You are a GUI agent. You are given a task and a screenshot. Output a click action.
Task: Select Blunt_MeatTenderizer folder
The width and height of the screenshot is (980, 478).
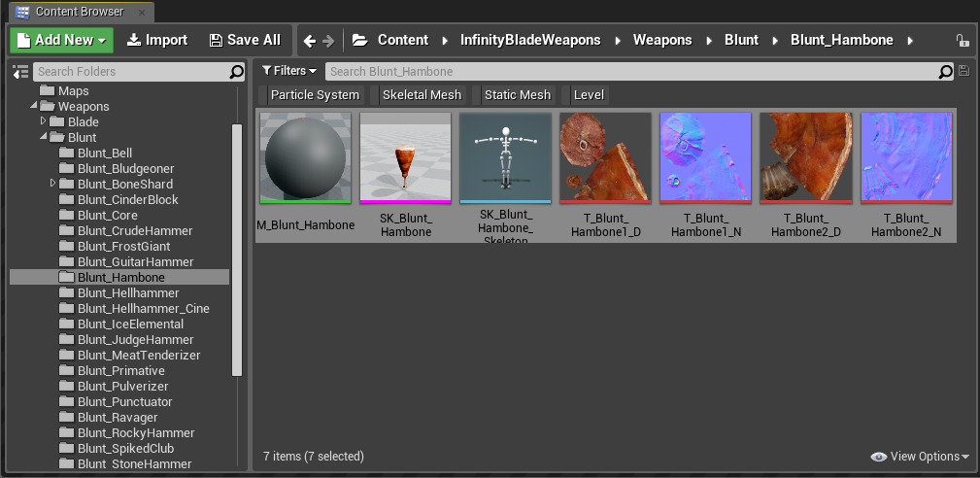[130, 356]
